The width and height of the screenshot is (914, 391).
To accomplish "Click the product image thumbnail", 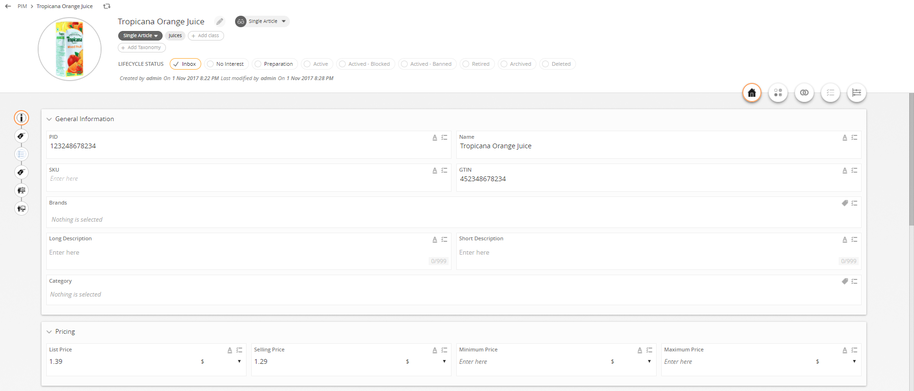I will click(69, 49).
